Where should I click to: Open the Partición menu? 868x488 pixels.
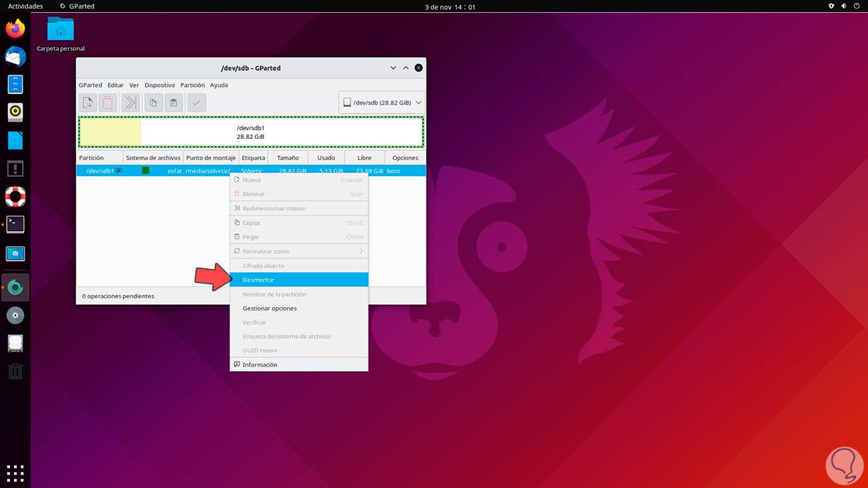[192, 85]
